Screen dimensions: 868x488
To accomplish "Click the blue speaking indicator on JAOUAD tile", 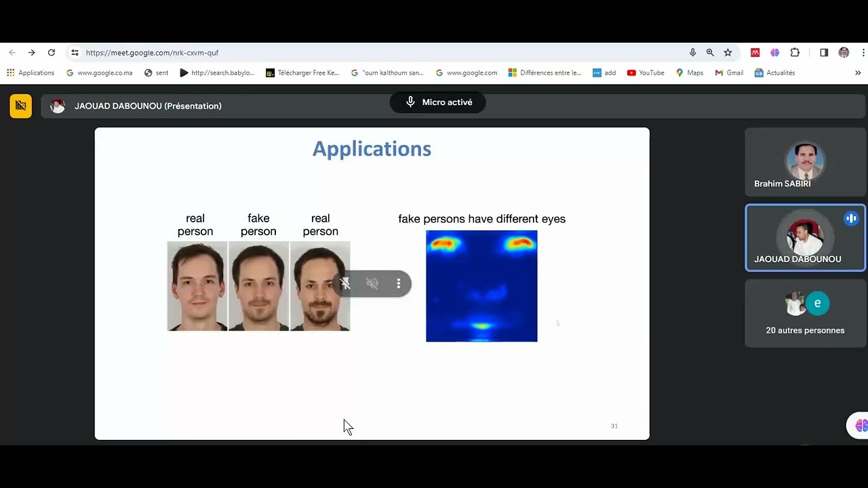I will pyautogui.click(x=851, y=218).
